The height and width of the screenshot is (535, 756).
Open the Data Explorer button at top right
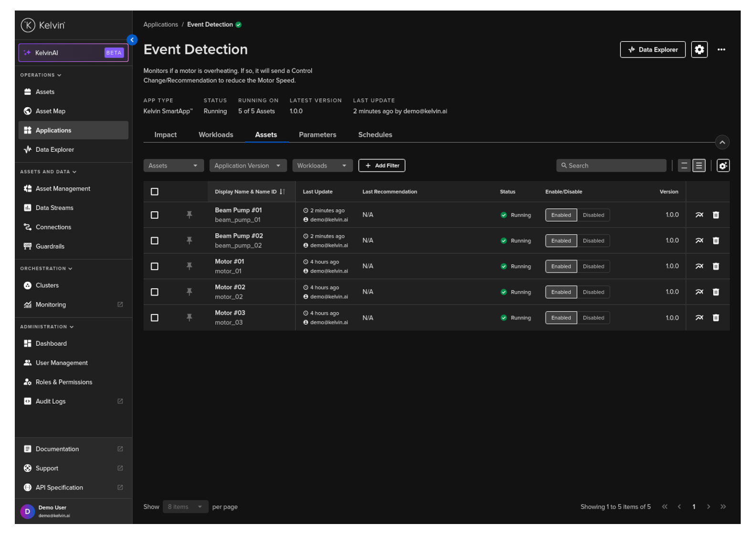(652, 50)
